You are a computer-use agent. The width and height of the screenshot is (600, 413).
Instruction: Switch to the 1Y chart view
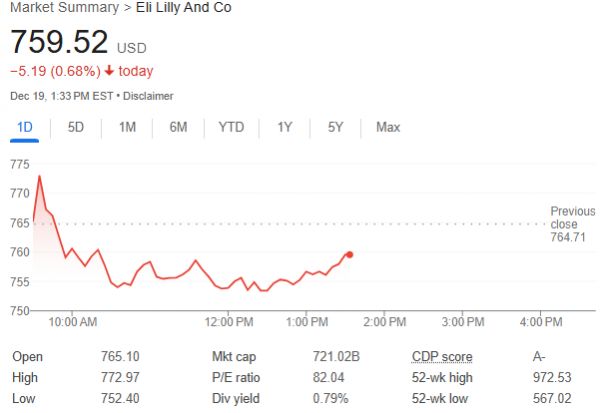(x=285, y=127)
